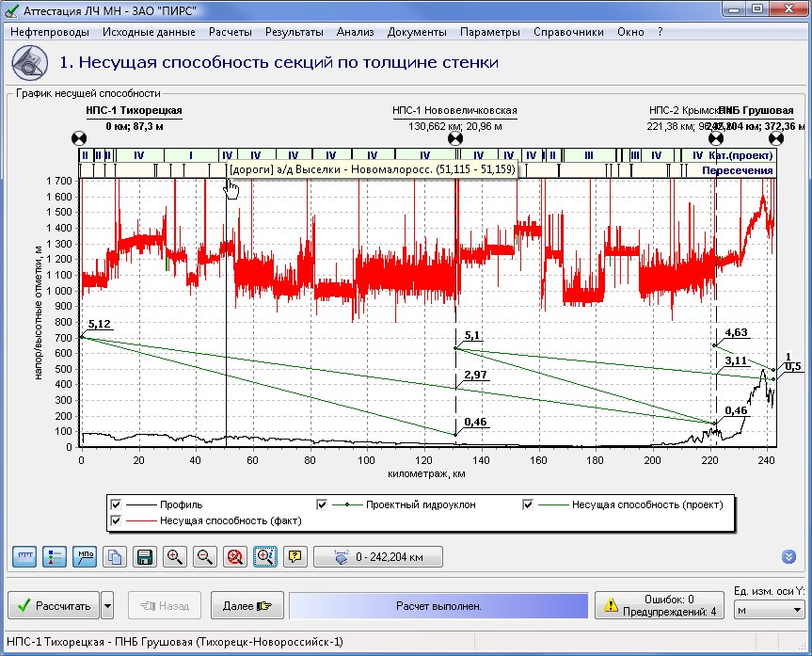Click the category I segment in the category strip
Viewport: 812px width, 656px height.
[x=191, y=155]
